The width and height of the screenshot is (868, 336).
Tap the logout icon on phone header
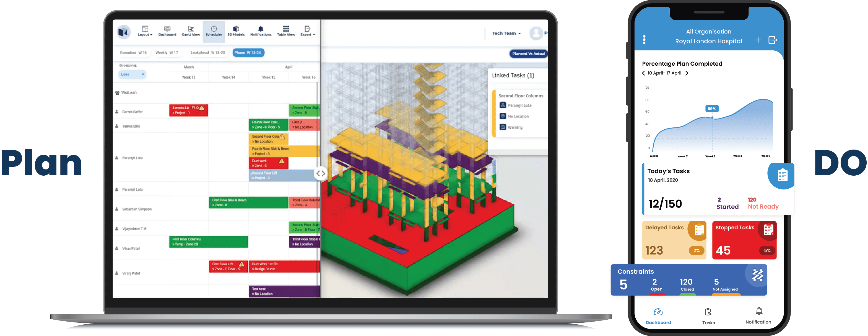click(x=773, y=40)
